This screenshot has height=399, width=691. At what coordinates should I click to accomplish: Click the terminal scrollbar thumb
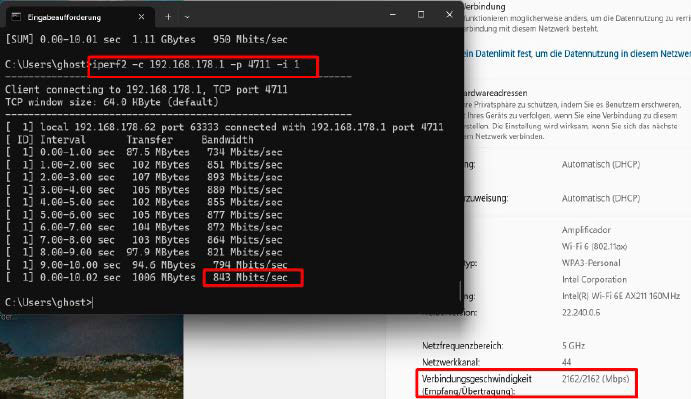460,291
